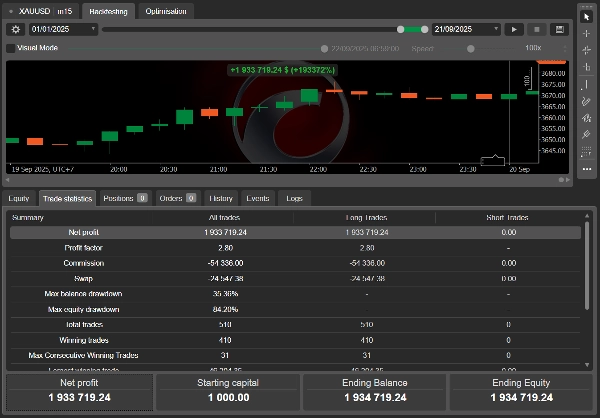Open the start date 01/01/2025 dropdown
This screenshot has height=418, width=600.
pyautogui.click(x=63, y=29)
